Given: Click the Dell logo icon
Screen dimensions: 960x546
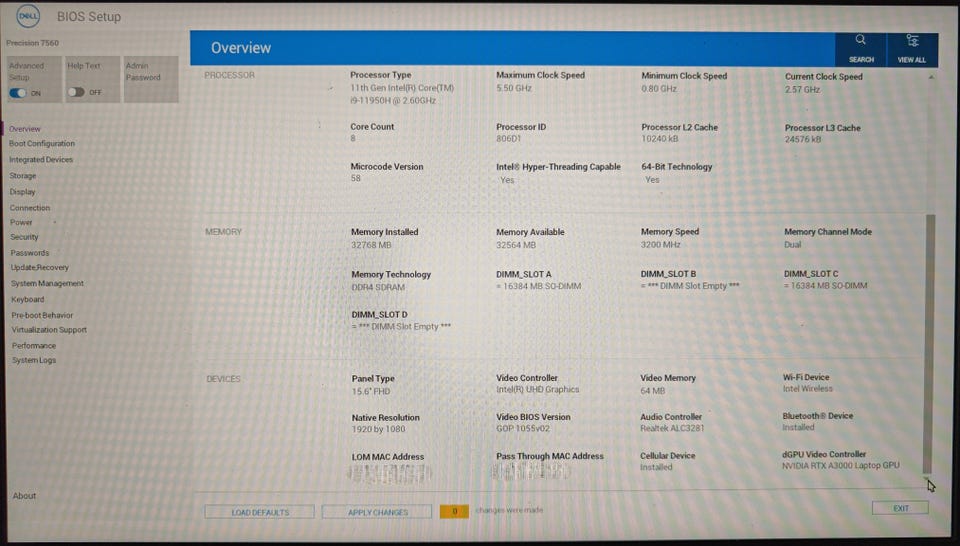Looking at the screenshot, I should [28, 17].
